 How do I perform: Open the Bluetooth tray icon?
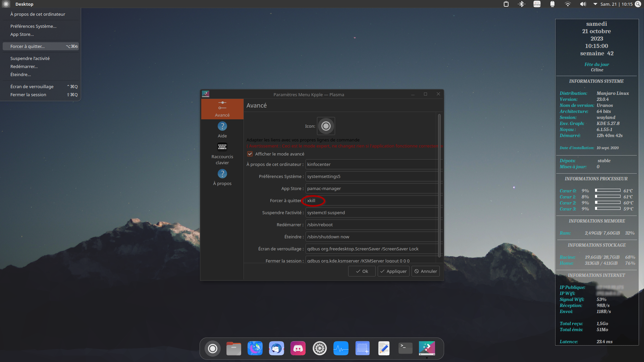pyautogui.click(x=522, y=4)
